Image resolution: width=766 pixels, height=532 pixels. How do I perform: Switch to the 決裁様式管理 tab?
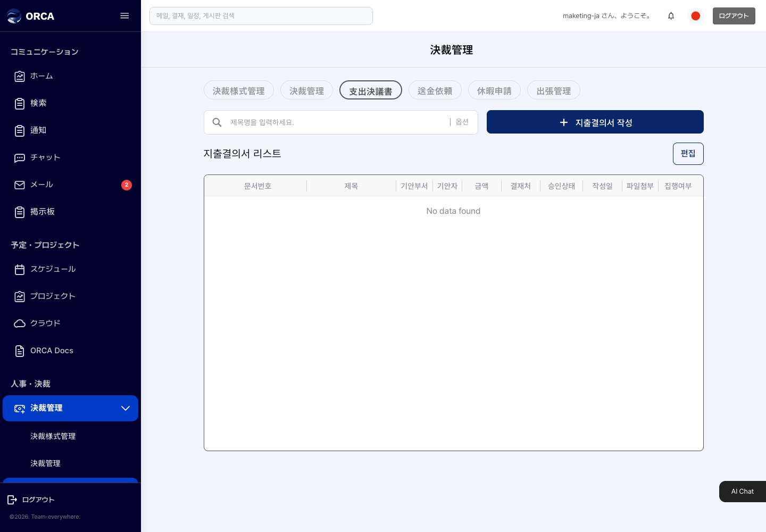pyautogui.click(x=239, y=90)
